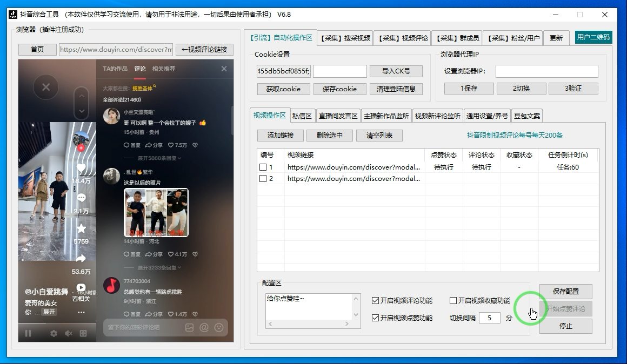Share the video with arrow icon

[x=81, y=259]
